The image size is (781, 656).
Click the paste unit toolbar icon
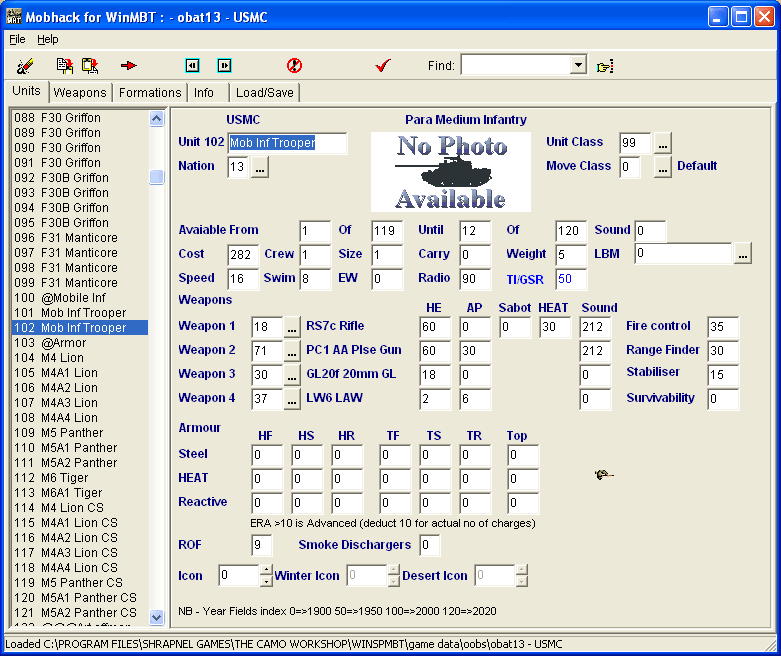click(x=90, y=66)
